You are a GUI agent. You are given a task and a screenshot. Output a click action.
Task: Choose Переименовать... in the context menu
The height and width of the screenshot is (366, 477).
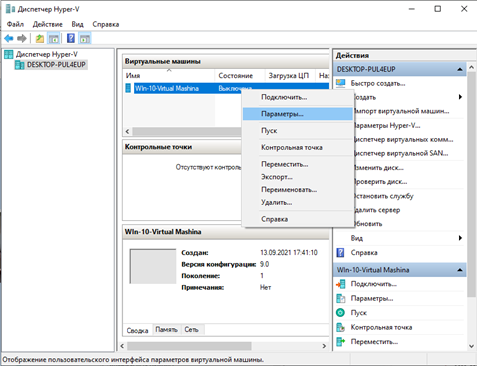pos(297,190)
